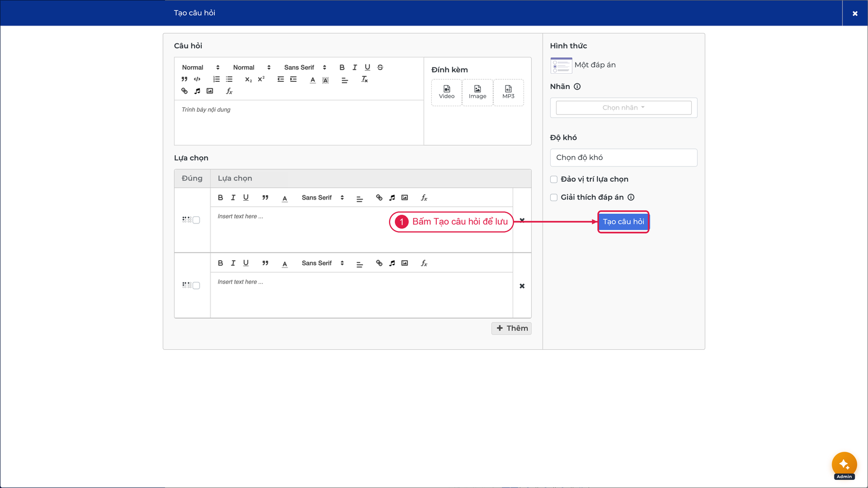Clear formatting in the question editor
Image resolution: width=868 pixels, height=488 pixels.
[365, 79]
